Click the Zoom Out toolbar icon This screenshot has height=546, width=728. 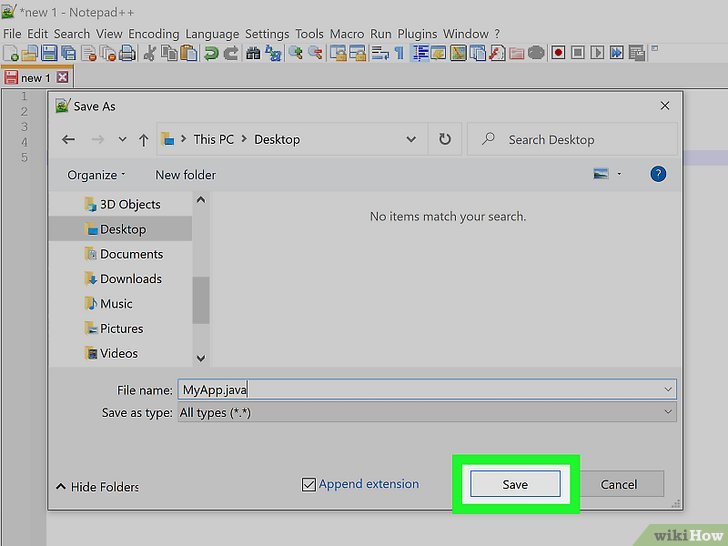point(315,53)
